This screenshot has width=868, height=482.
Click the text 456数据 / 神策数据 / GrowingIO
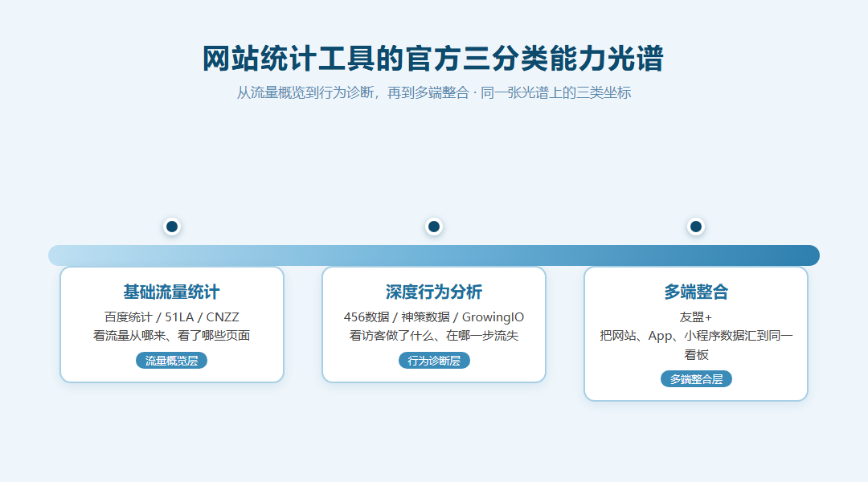coord(434,317)
